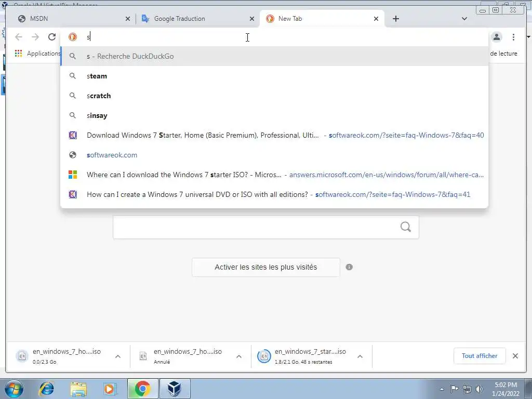The image size is (532, 399).
Task: Choose the 'steam' search suggestion
Action: tap(274, 76)
